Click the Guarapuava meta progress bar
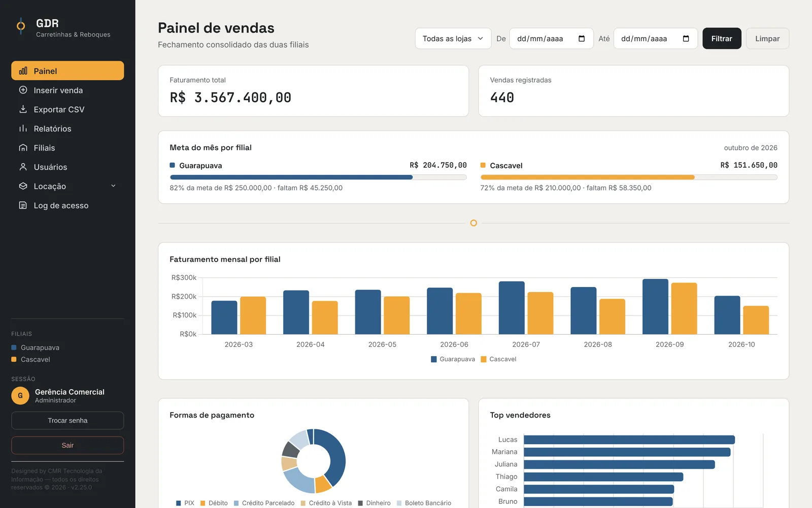The image size is (812, 508). [318, 177]
